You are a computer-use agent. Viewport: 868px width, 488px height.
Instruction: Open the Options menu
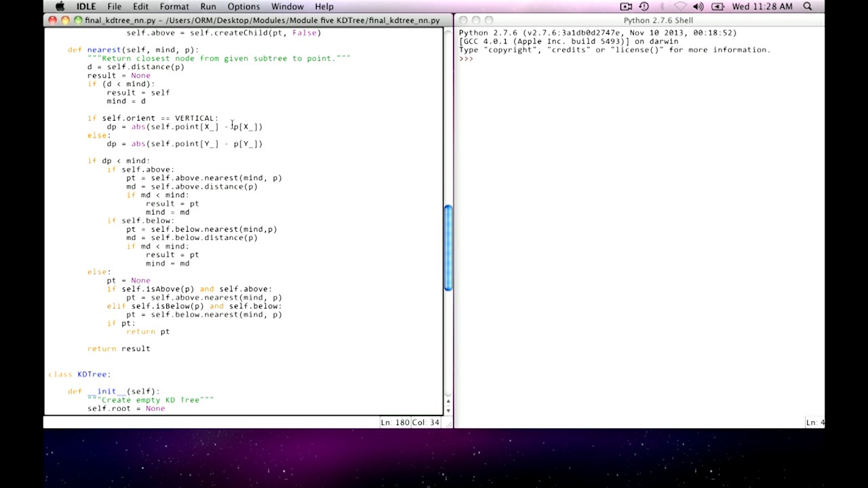[x=243, y=7]
